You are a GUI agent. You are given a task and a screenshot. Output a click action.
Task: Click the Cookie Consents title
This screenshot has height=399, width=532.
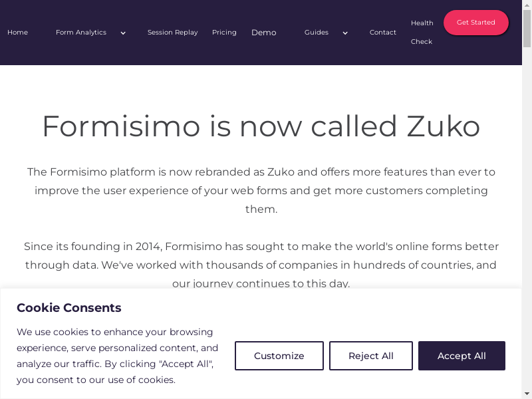69,308
